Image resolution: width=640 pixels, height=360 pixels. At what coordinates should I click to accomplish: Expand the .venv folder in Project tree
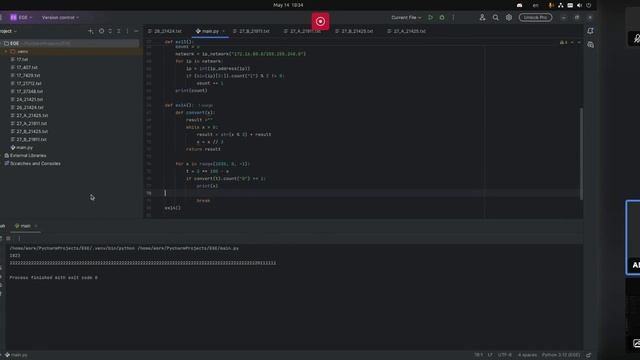tap(6, 51)
